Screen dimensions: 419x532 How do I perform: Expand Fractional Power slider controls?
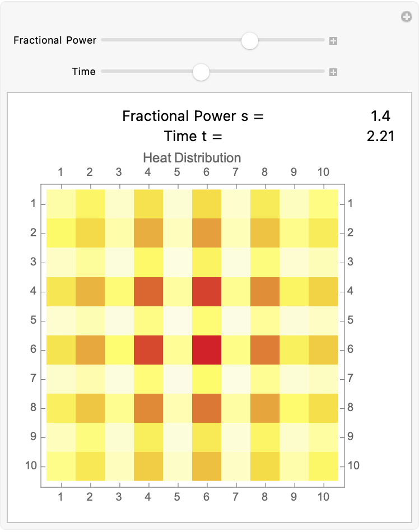[333, 41]
